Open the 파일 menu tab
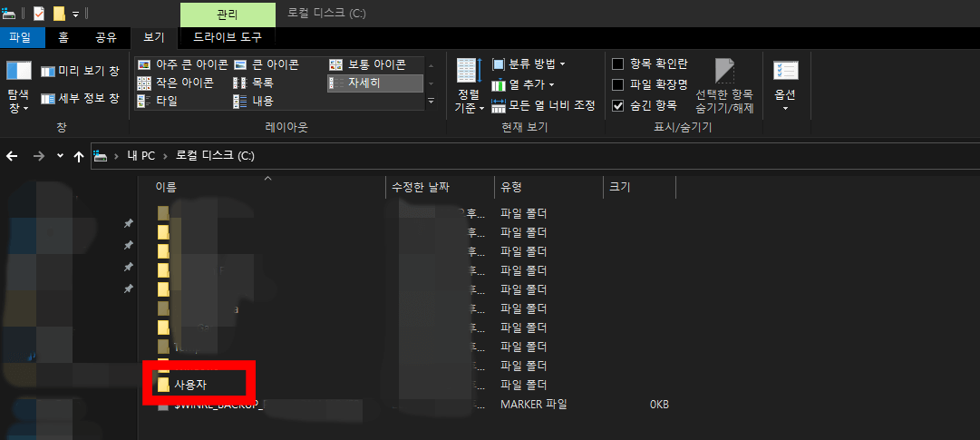The width and height of the screenshot is (980, 440). click(x=23, y=37)
